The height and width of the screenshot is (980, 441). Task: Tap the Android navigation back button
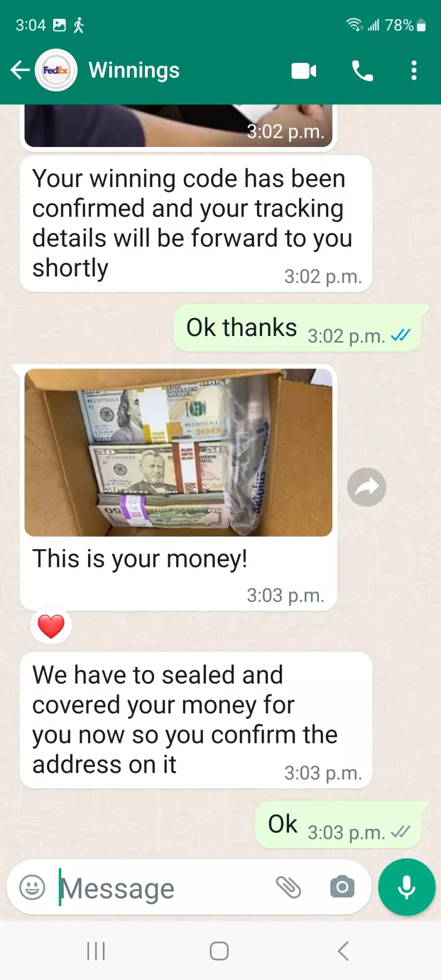[343, 951]
